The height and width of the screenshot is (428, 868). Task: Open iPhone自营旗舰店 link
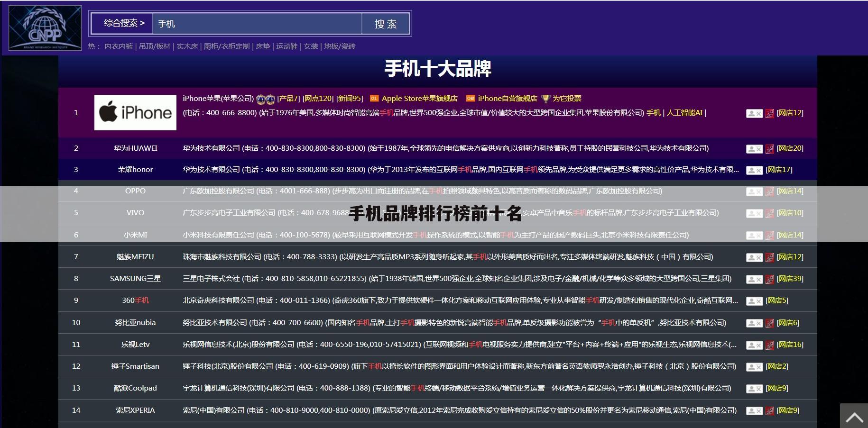pyautogui.click(x=508, y=99)
